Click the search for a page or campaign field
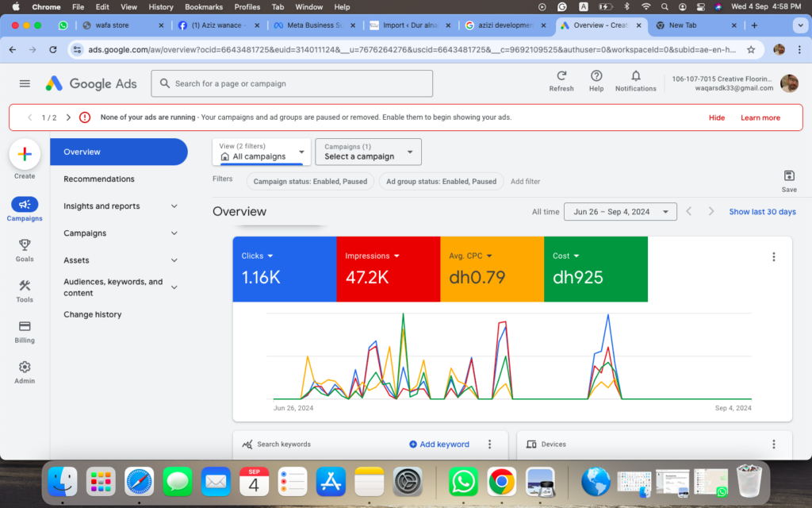Screen dimensions: 812x508 [x=291, y=83]
